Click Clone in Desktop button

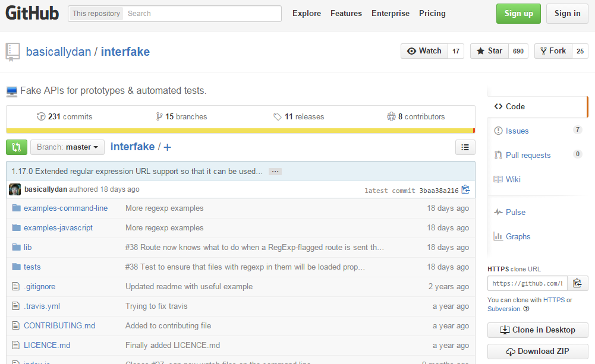538,330
